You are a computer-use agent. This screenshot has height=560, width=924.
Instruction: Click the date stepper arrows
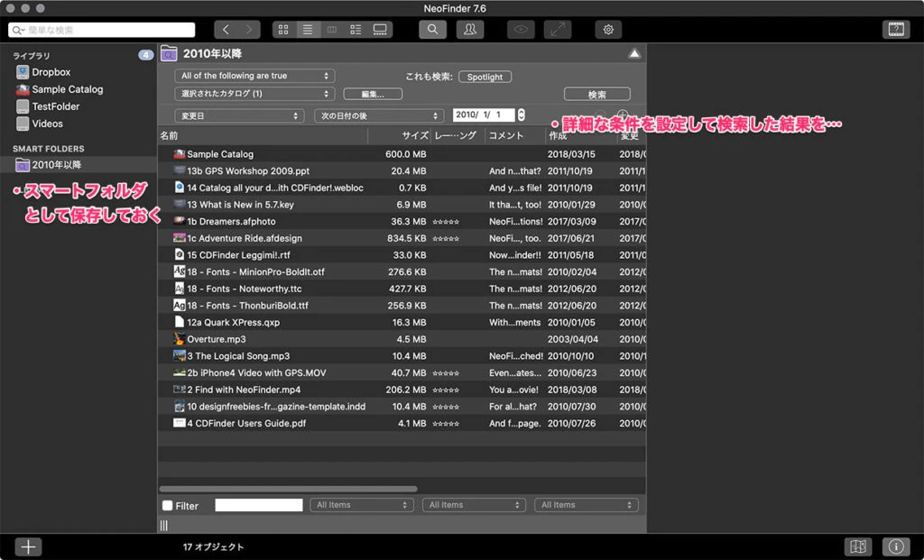point(521,115)
